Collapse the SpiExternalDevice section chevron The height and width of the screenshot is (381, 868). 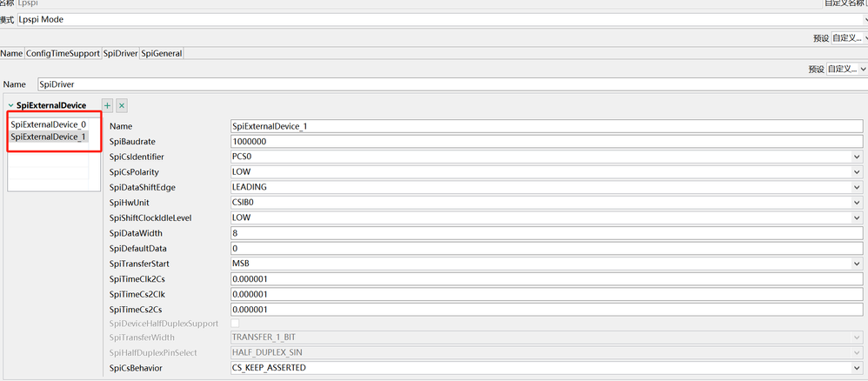click(10, 105)
